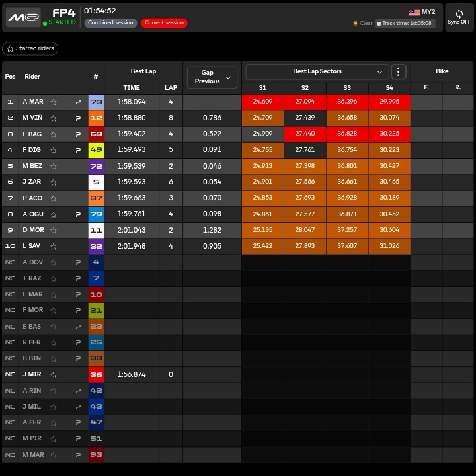This screenshot has width=476, height=476.
Task: Click number 73 color badge
Action: coord(96,102)
